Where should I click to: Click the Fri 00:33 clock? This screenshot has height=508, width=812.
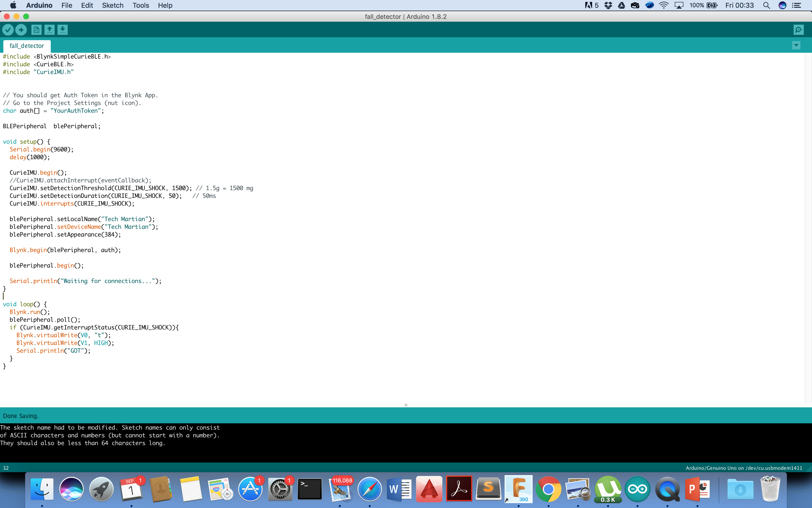pos(739,5)
